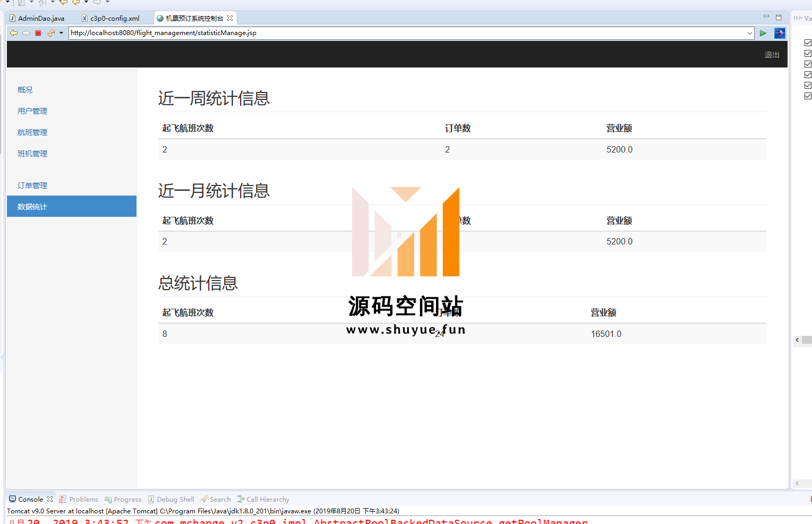The width and height of the screenshot is (812, 524).
Task: Click weekly order count value 2
Action: coord(447,149)
